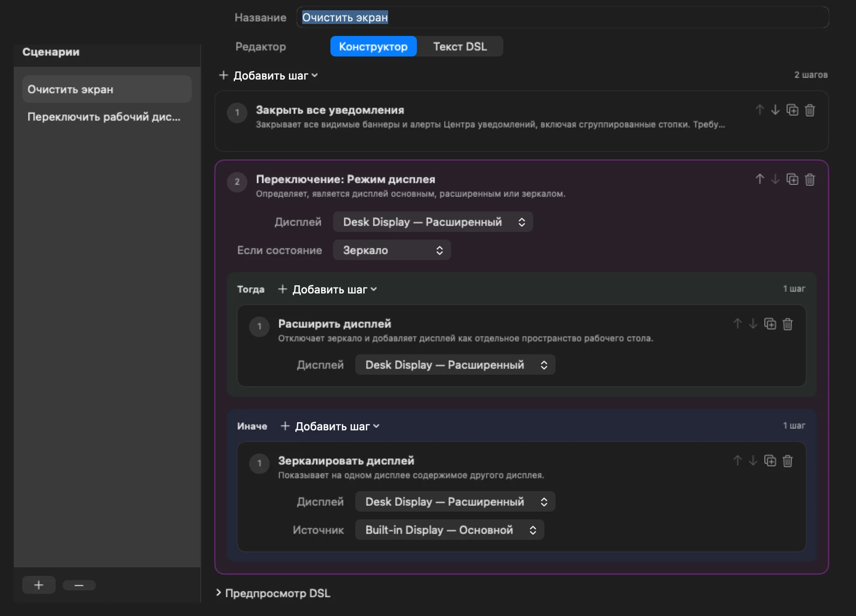Image resolution: width=856 pixels, height=616 pixels.
Task: Open top-level 'Добавить шаг' menu
Action: [x=269, y=76]
